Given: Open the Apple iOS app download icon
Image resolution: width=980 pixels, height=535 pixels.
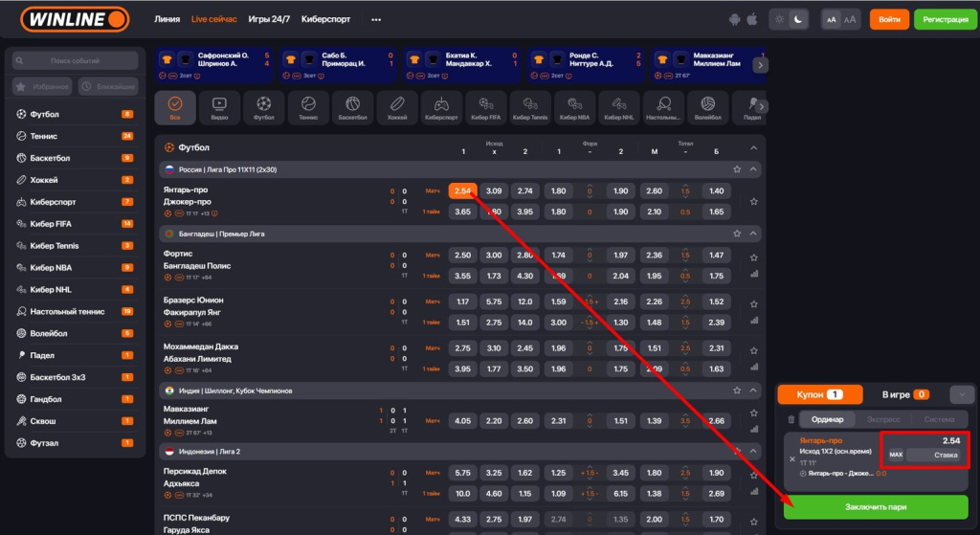Looking at the screenshot, I should [751, 19].
